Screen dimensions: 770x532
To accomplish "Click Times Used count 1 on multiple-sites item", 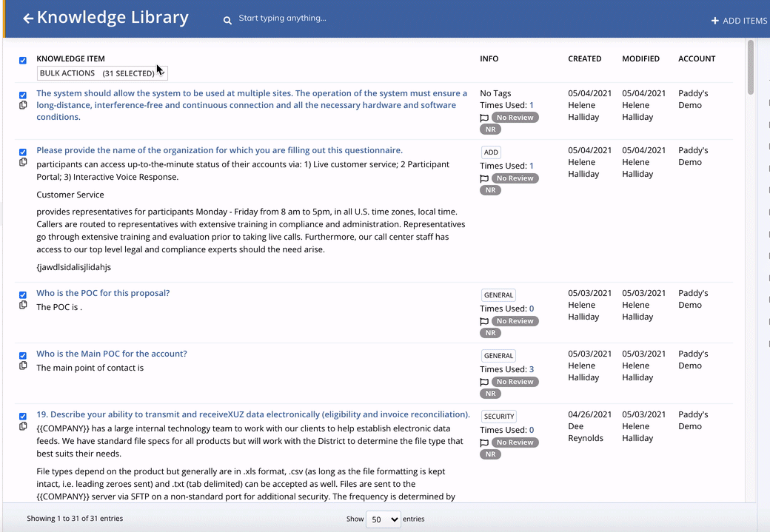I will [532, 105].
